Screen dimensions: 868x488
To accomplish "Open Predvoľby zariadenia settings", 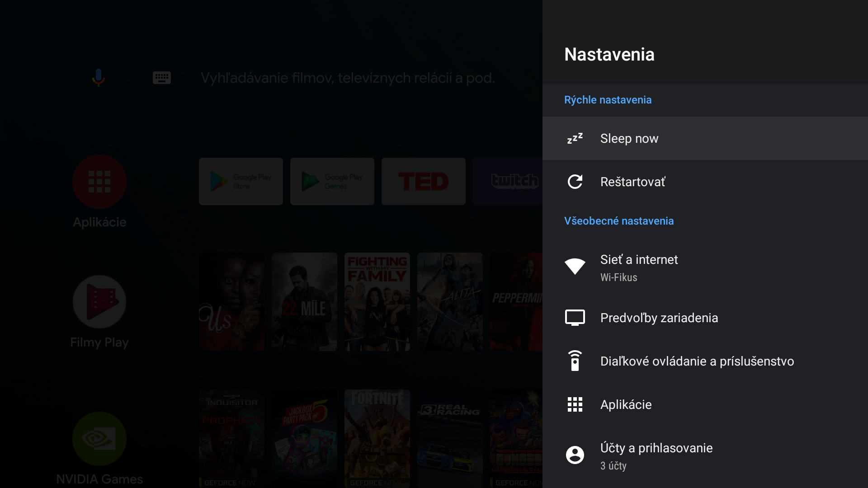I will point(705,318).
